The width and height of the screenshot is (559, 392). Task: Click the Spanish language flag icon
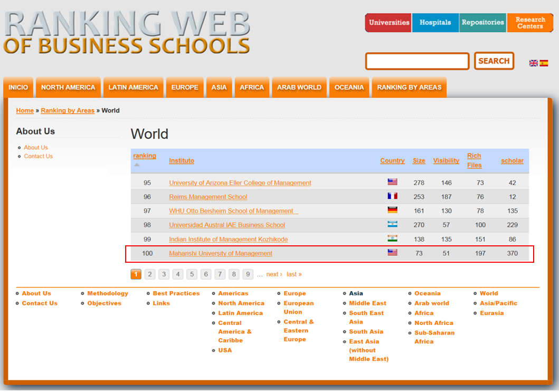click(x=544, y=63)
